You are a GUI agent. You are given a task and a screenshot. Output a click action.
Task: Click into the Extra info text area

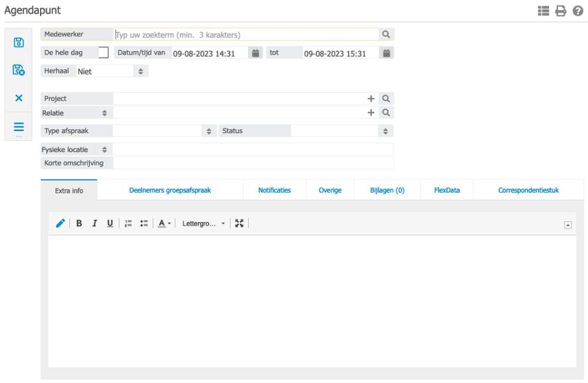312,301
